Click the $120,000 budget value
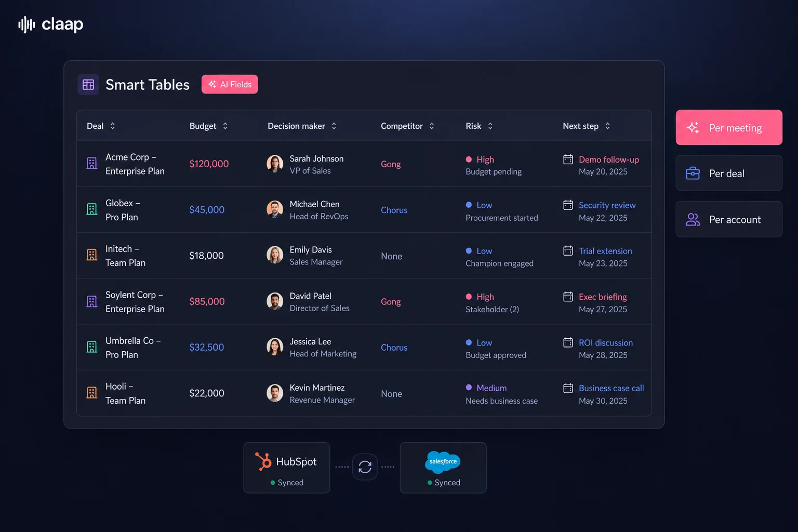Screen dimensions: 798x532 (209, 164)
